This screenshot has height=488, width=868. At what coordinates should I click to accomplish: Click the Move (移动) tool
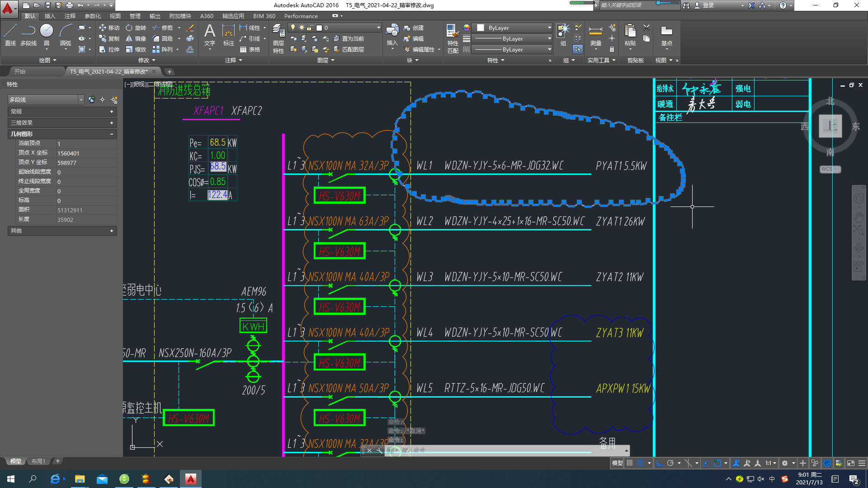coord(109,28)
